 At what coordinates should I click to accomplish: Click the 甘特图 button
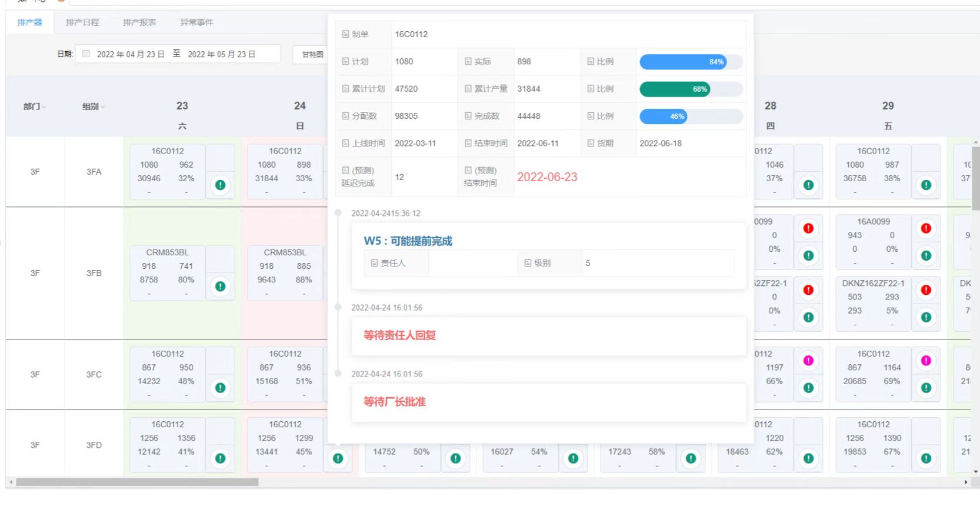click(x=312, y=54)
